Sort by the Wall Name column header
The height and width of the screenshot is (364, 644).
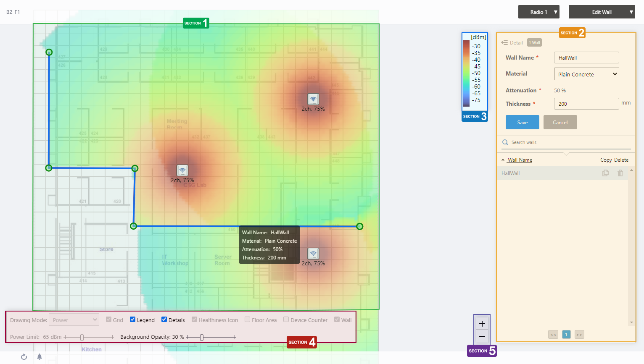520,160
